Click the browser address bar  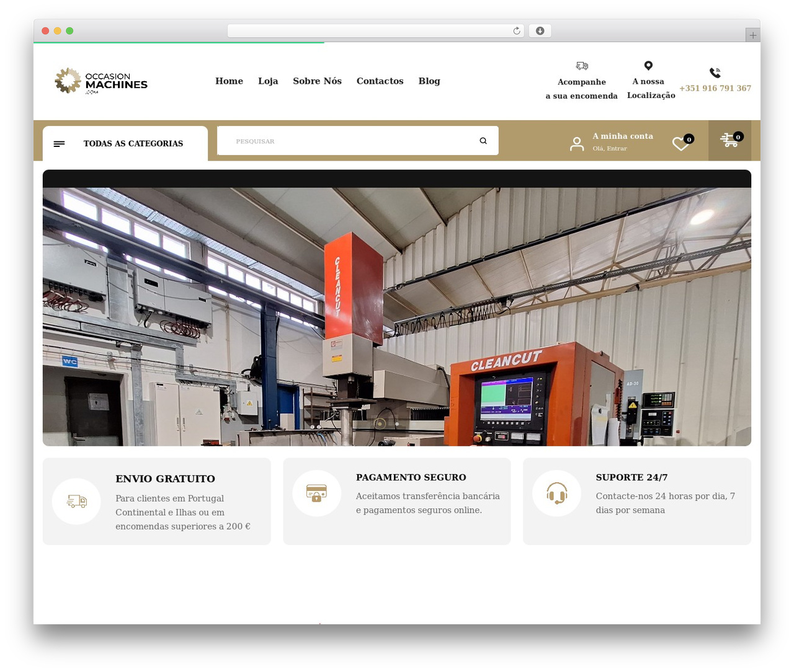point(375,31)
